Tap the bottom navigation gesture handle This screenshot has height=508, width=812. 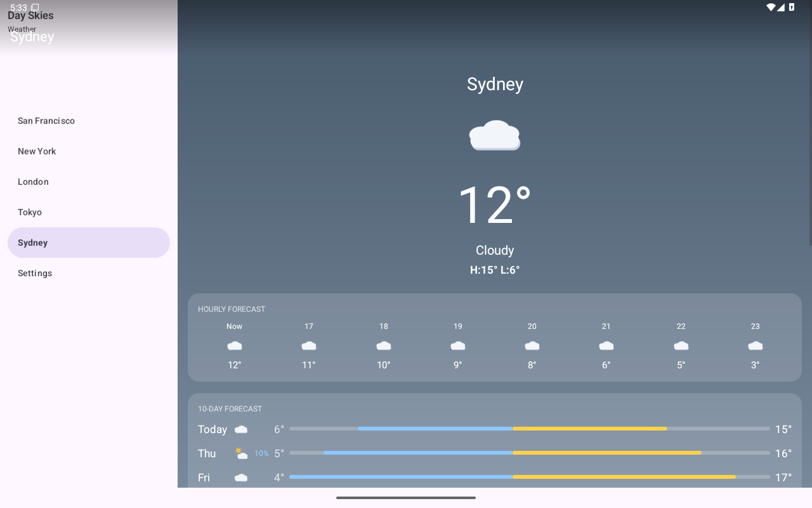pyautogui.click(x=406, y=498)
